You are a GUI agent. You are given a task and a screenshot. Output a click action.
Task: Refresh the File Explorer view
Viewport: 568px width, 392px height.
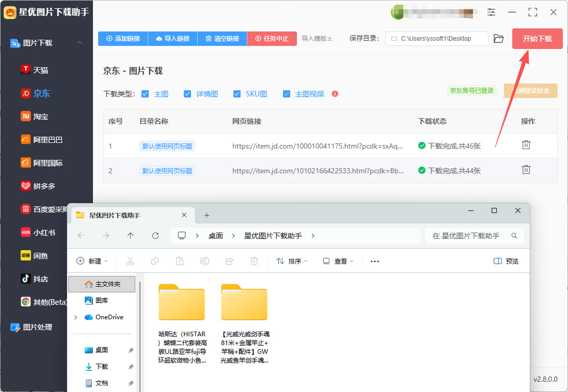pyautogui.click(x=155, y=236)
